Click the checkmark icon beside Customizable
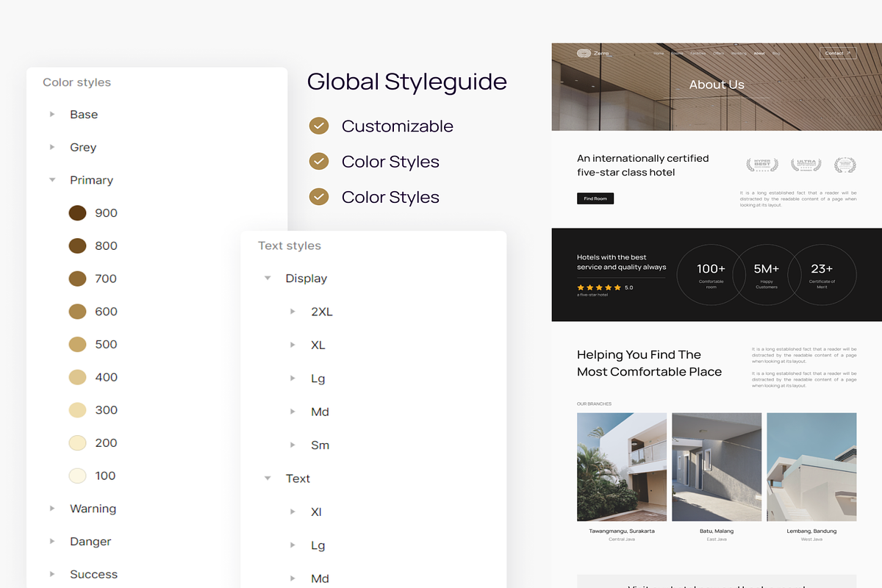 pyautogui.click(x=318, y=126)
